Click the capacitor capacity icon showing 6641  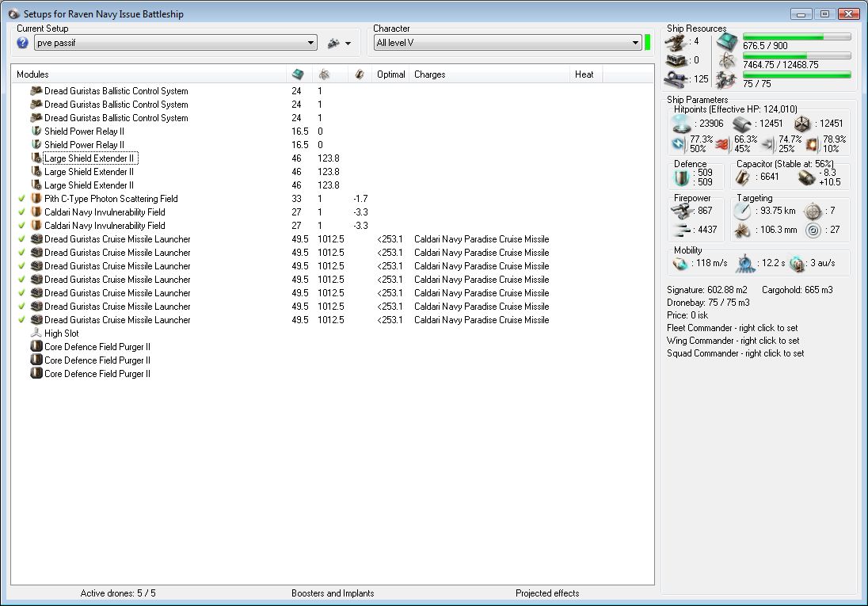[x=743, y=177]
